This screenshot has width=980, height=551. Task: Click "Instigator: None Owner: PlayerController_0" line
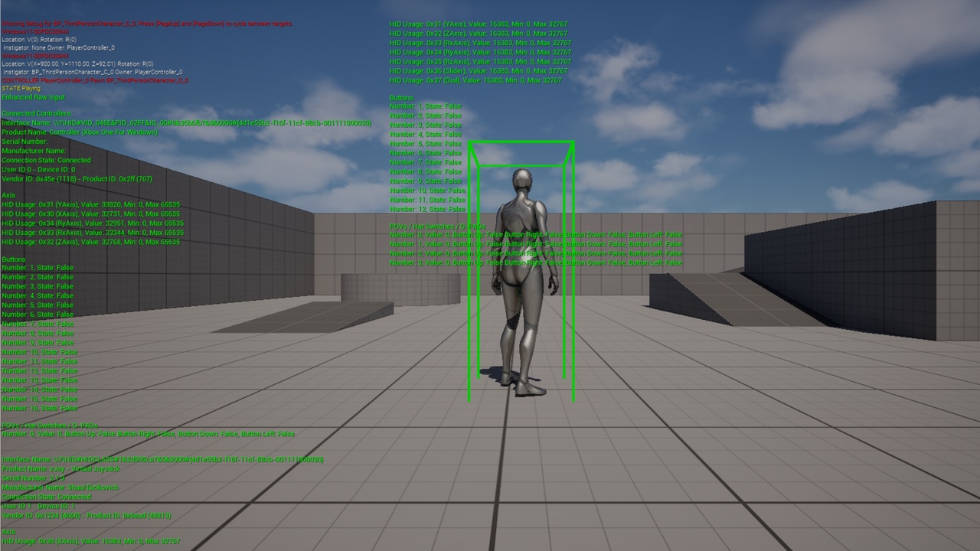(x=59, y=47)
